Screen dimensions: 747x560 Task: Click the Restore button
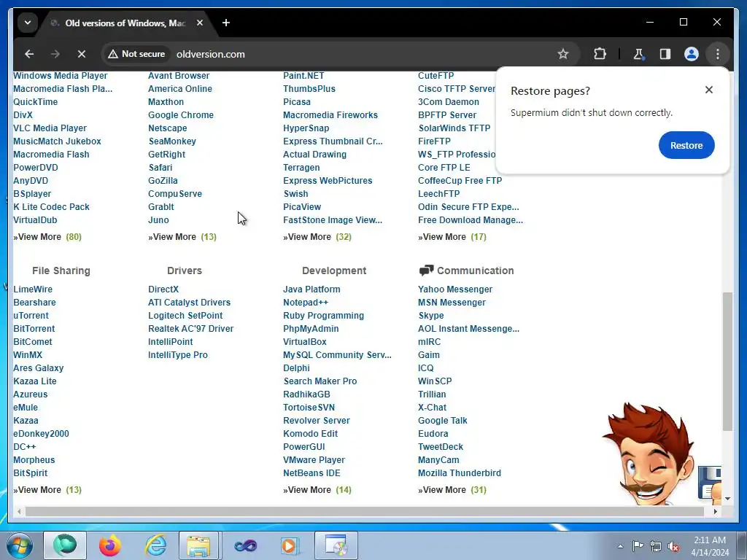686,145
